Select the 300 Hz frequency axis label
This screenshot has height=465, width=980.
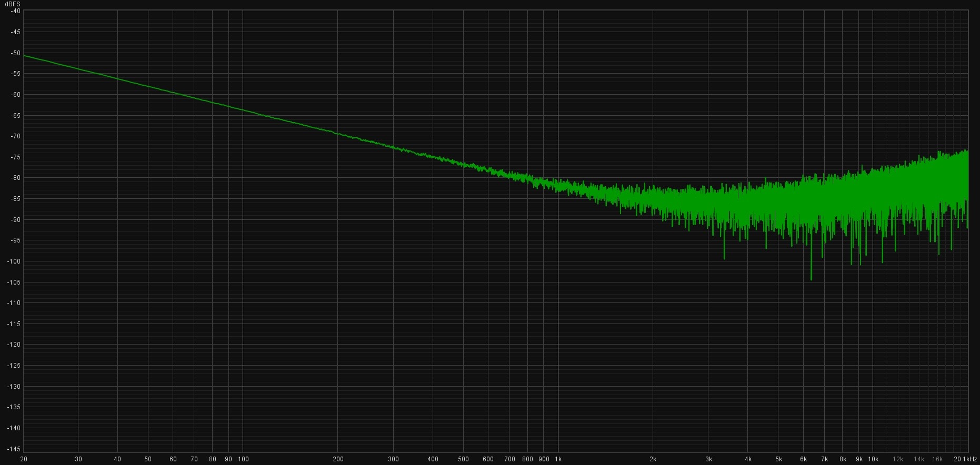click(394, 459)
